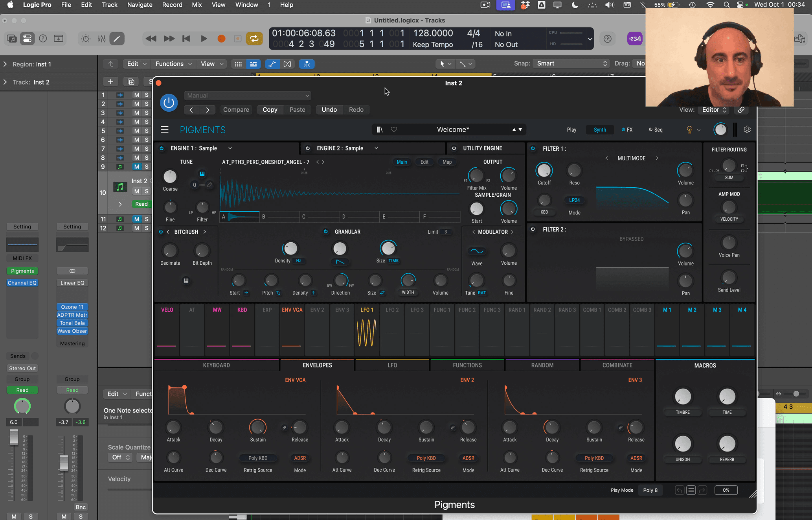The image size is (812, 520).
Task: Click the Rewind transport button
Action: click(151, 39)
